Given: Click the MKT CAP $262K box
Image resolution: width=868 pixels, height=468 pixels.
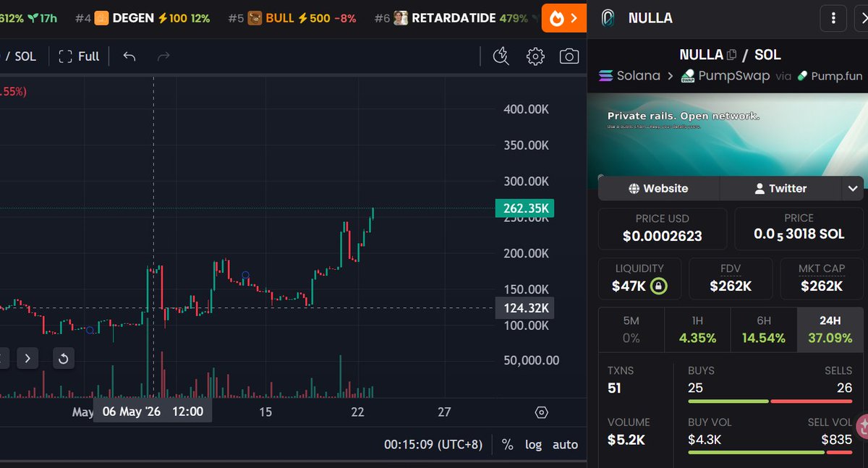Looking at the screenshot, I should [822, 278].
